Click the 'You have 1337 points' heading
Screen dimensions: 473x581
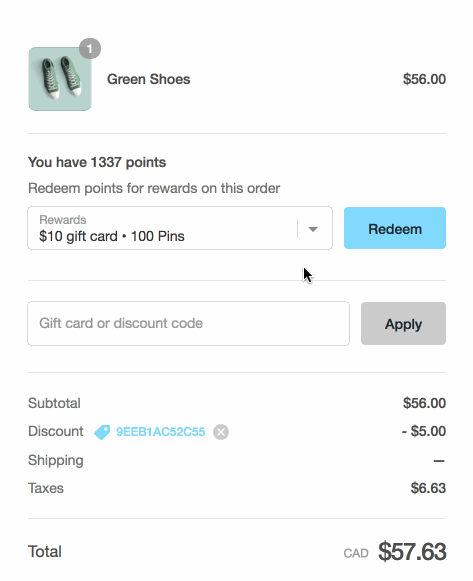coord(97,162)
